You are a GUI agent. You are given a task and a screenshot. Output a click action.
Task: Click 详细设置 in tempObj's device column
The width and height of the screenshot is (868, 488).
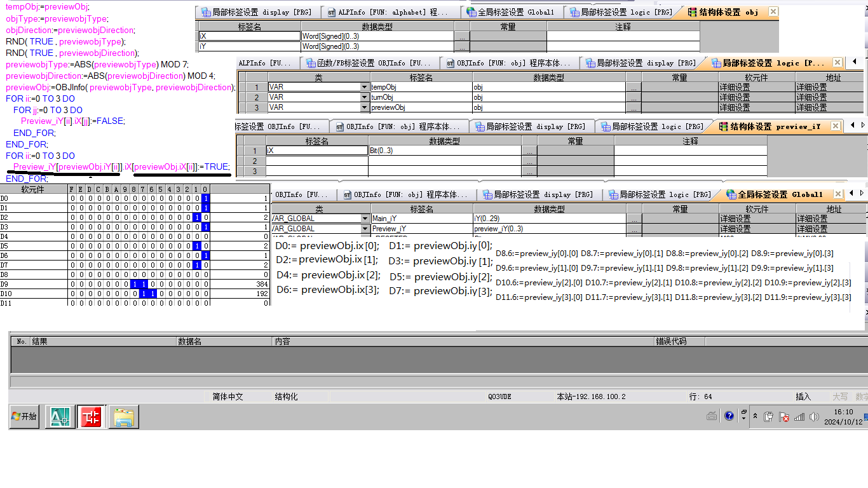click(735, 88)
